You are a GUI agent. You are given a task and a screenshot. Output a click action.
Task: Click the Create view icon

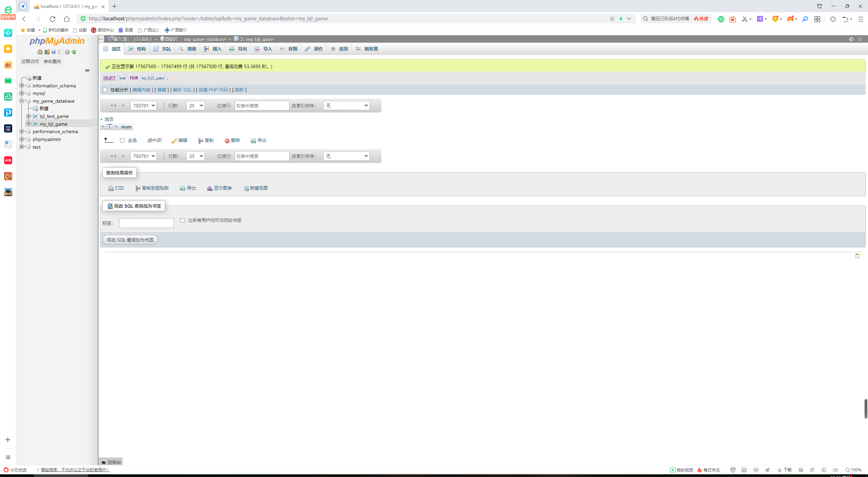click(246, 188)
